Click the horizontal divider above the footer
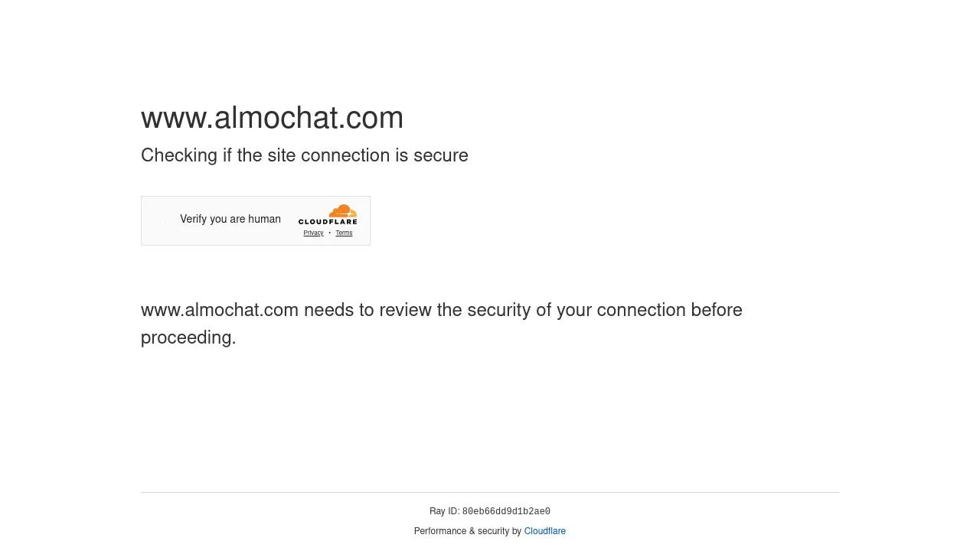This screenshot has height=551, width=980. (490, 492)
